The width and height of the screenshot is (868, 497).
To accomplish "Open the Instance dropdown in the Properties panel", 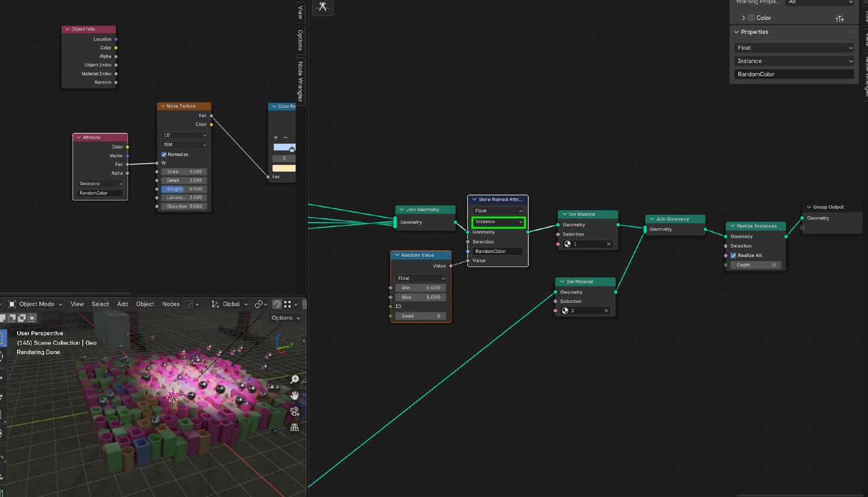I will (794, 61).
